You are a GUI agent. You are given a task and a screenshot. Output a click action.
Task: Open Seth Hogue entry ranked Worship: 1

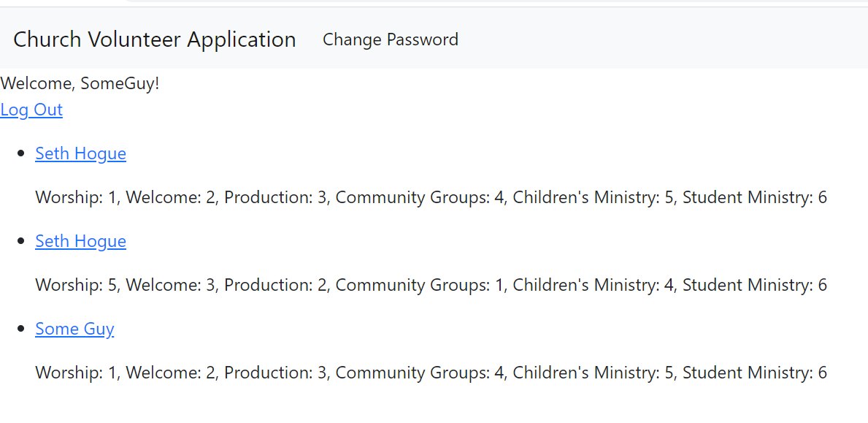pos(81,153)
